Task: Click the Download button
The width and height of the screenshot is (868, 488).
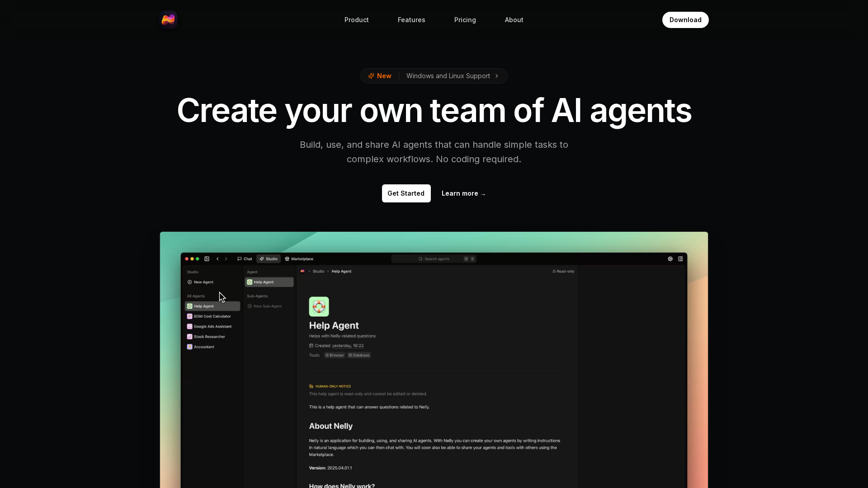Action: pyautogui.click(x=685, y=20)
